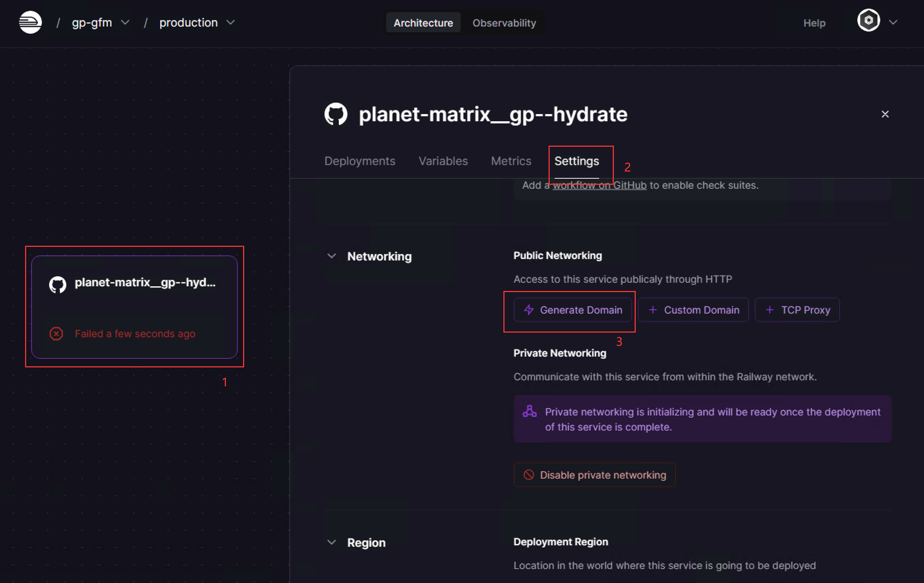This screenshot has height=583, width=924.
Task: Open the production environment dropdown
Action: (x=197, y=23)
